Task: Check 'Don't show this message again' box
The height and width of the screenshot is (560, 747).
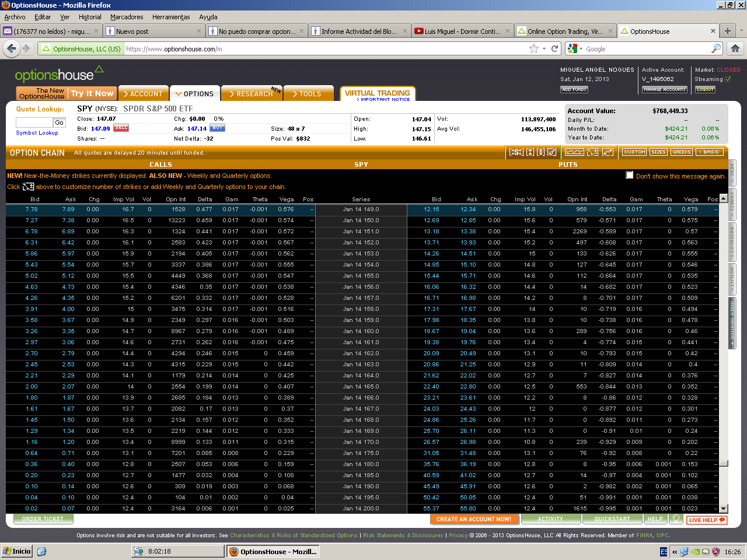Action: click(x=629, y=175)
